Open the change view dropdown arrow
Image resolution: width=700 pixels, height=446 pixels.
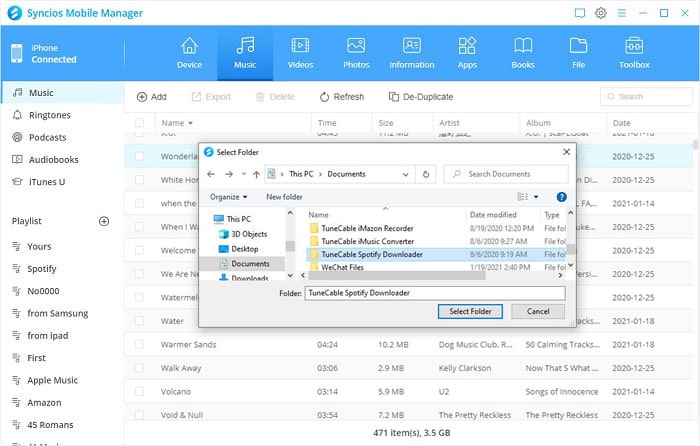536,197
